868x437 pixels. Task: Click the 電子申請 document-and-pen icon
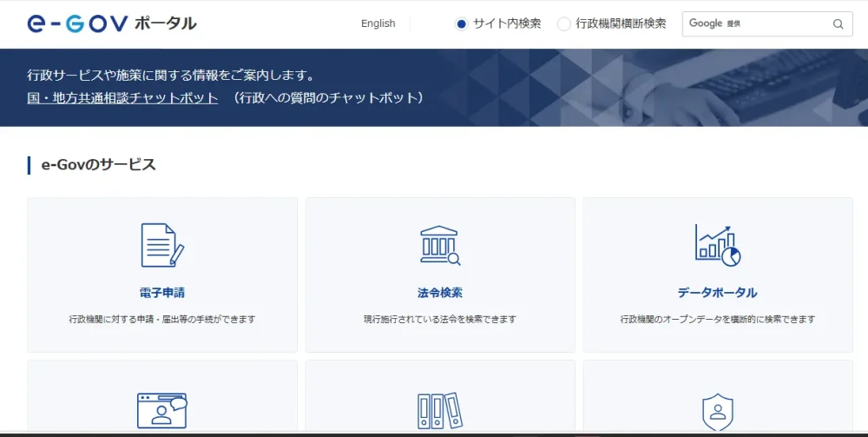(x=162, y=245)
